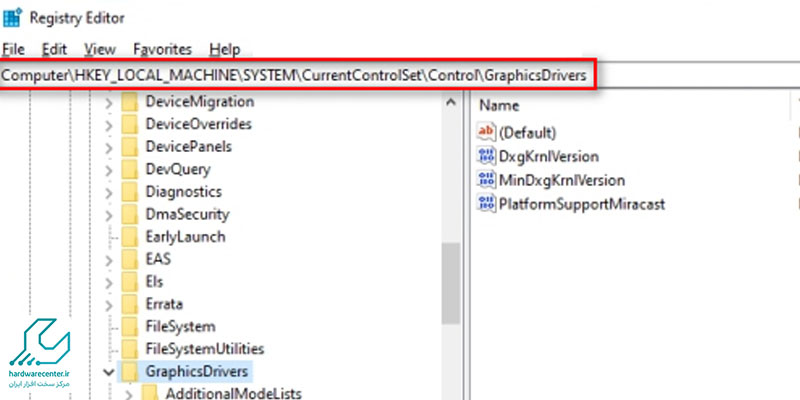Click the FileSystem folder icon
Screen dimensions: 800x400
130,327
